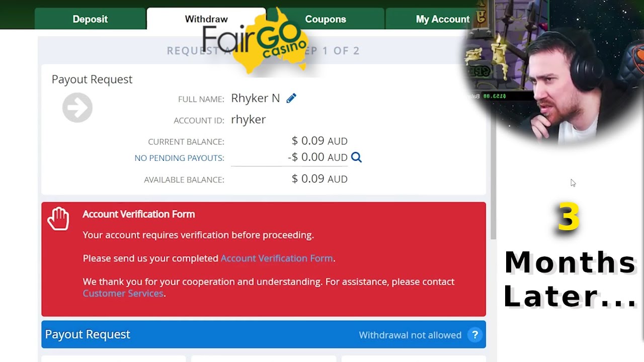This screenshot has width=644, height=362.
Task: Click the 'Payout Request' card heading
Action: 92,79
